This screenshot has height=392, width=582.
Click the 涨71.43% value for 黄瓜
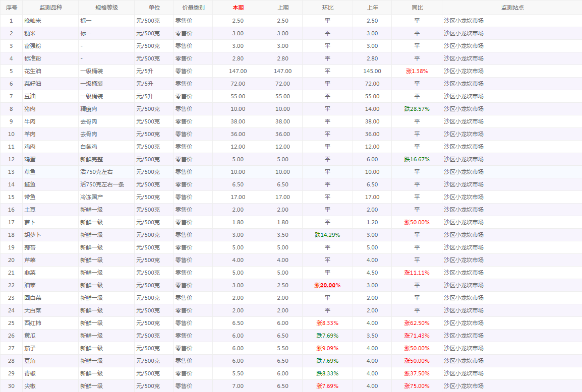point(417,336)
